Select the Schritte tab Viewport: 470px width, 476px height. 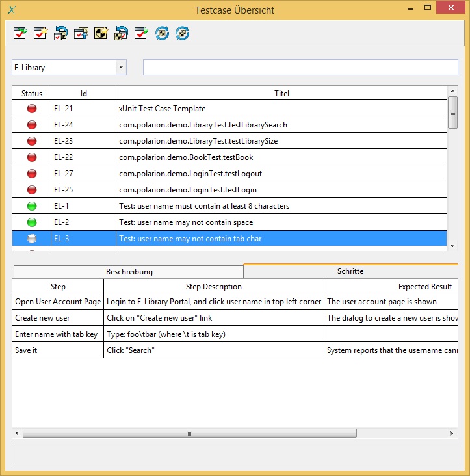coord(350,271)
